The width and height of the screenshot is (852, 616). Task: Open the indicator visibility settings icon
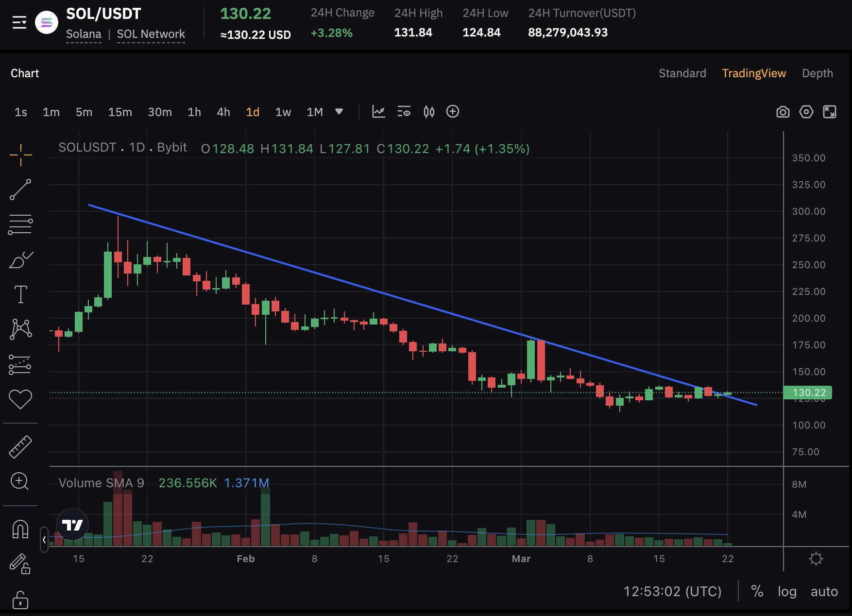(404, 112)
